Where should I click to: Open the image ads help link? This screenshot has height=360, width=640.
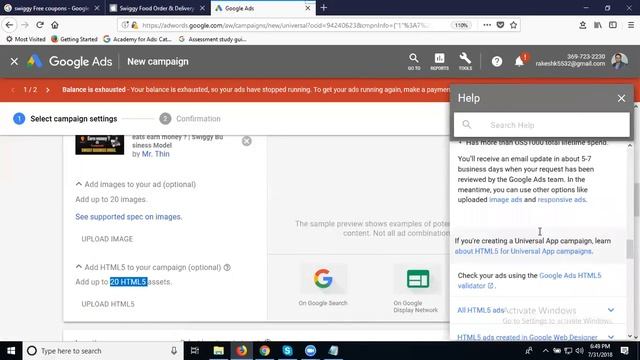coord(505,200)
